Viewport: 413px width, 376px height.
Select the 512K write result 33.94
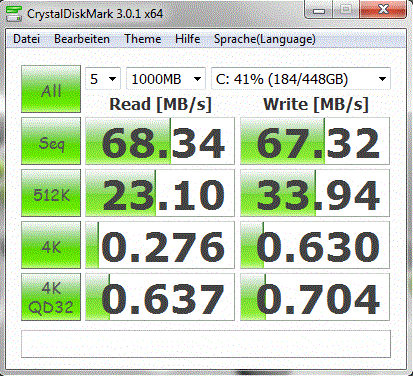[x=315, y=193]
